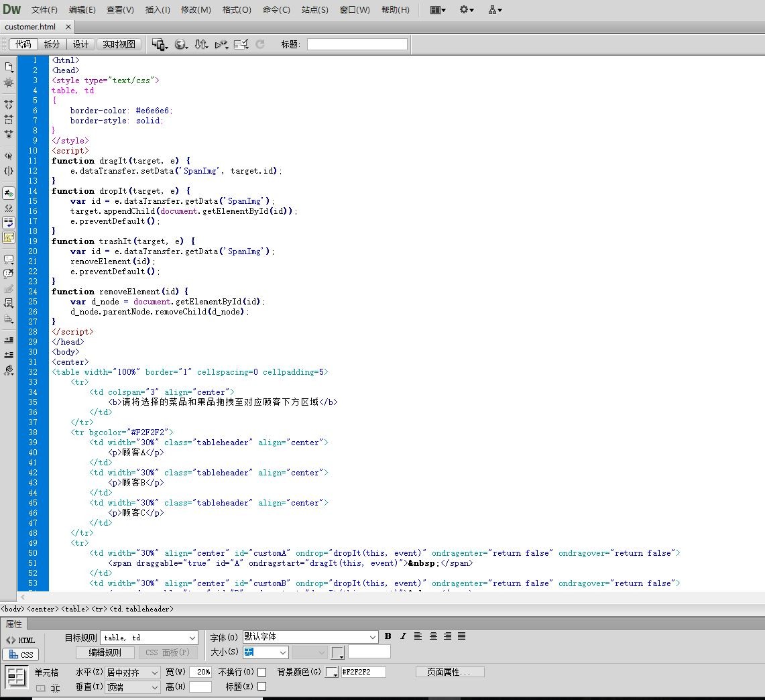Click the select parent tag icon
Viewport: 765px width, 700px height.
tap(9, 156)
